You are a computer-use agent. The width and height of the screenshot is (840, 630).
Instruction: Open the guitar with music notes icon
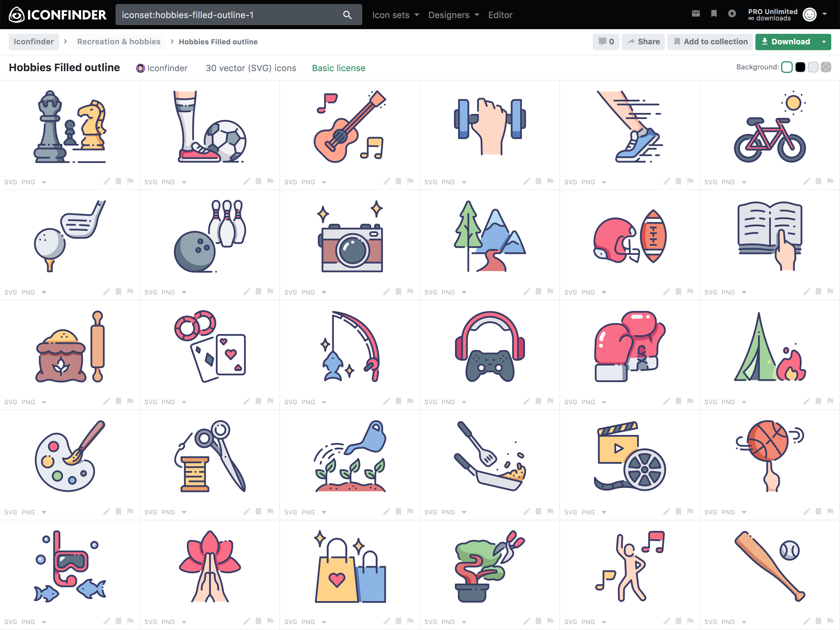pyautogui.click(x=350, y=127)
